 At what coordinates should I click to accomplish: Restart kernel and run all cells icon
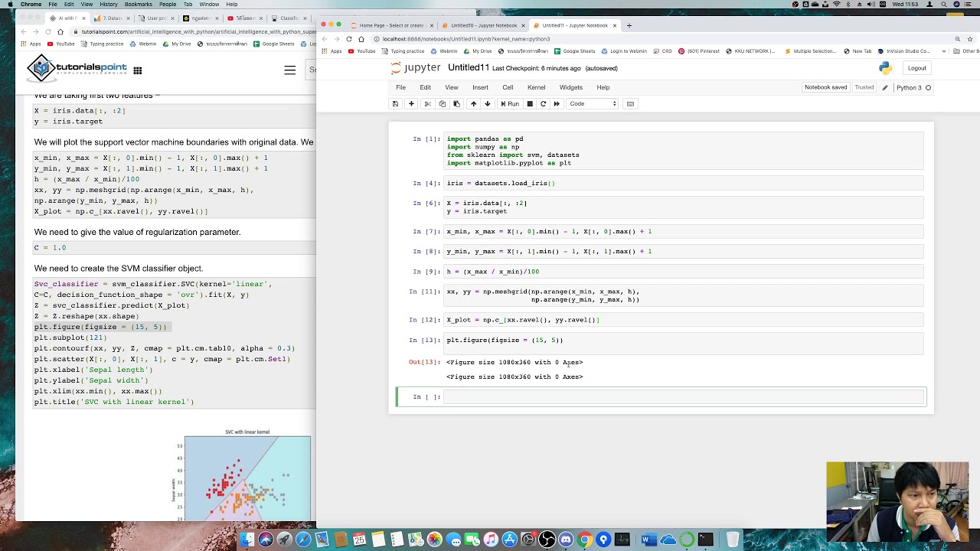coord(557,103)
